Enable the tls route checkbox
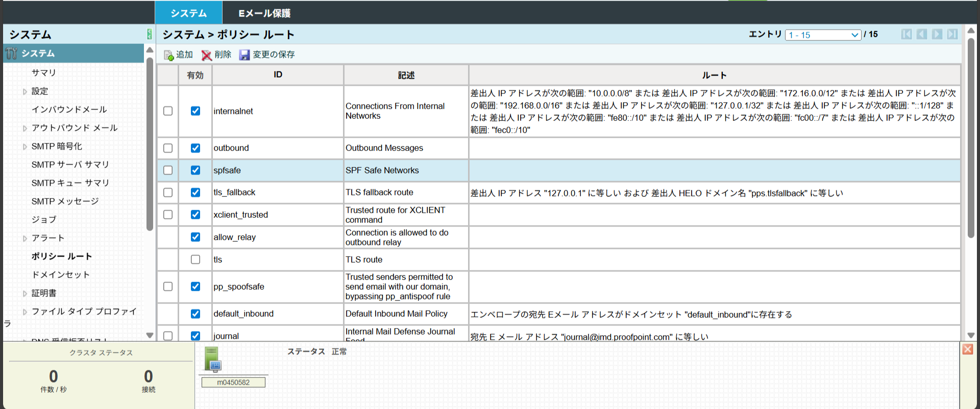The image size is (980, 409). tap(195, 260)
